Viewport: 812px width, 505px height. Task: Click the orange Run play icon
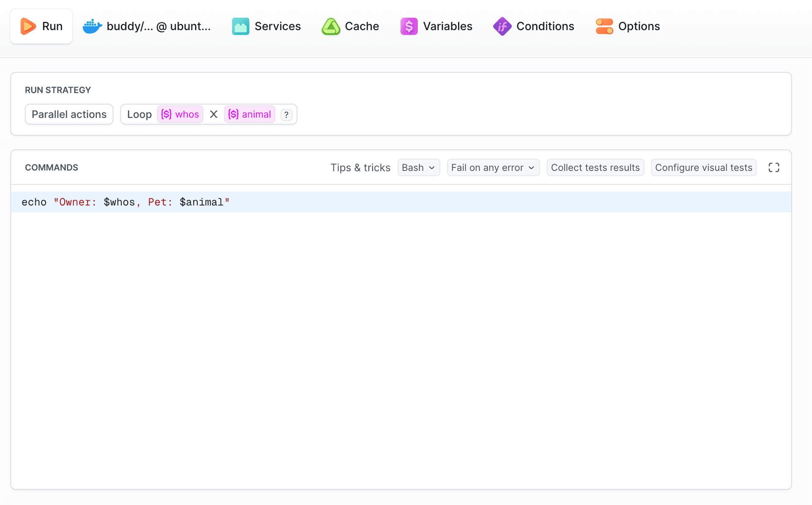(x=28, y=26)
